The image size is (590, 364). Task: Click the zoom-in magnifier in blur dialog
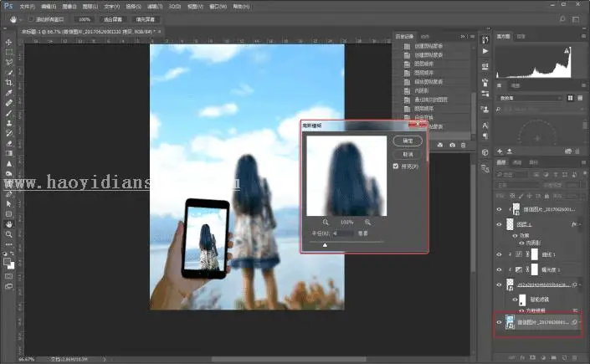(x=367, y=222)
